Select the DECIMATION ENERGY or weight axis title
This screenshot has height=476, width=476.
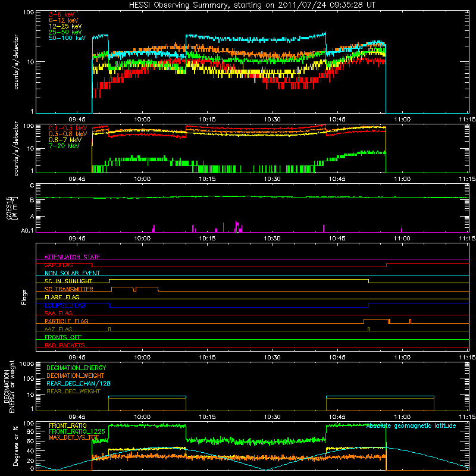(10, 386)
